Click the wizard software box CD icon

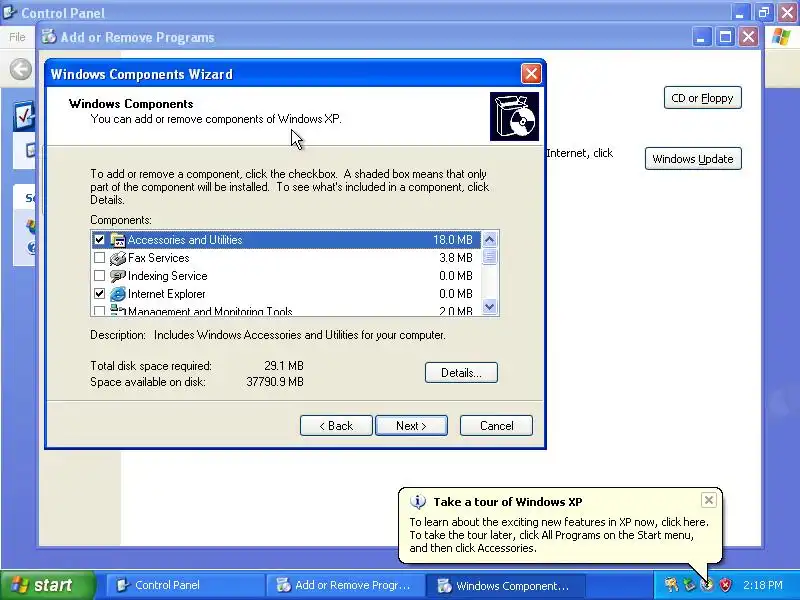(514, 116)
